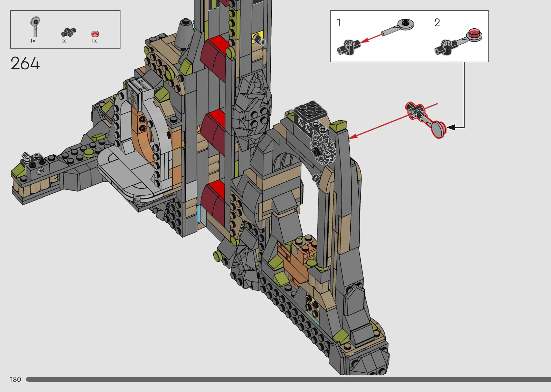Click the 1x label under the red stud
The width and height of the screenshot is (551, 392).
(x=94, y=41)
